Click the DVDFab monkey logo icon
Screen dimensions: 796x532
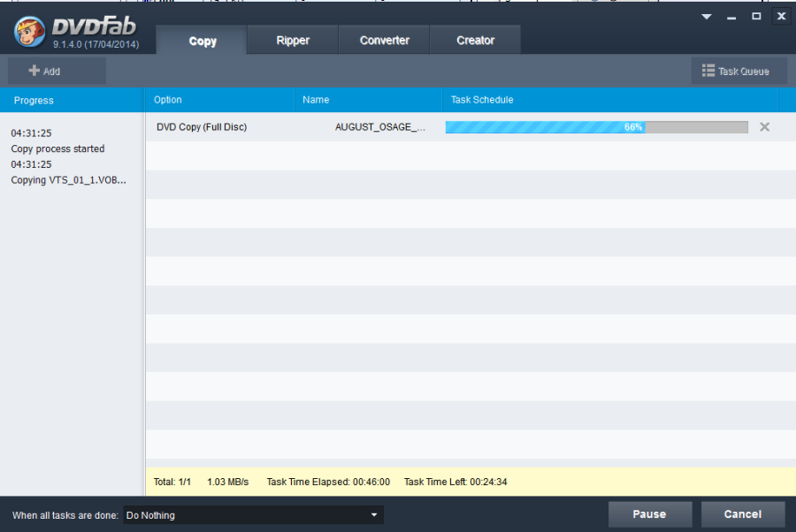[29, 32]
